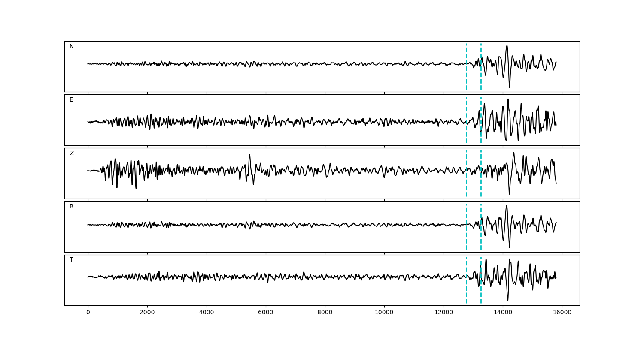Click the 10000 x-axis tick label
Viewport: 644px width, 343px height.
384,313
